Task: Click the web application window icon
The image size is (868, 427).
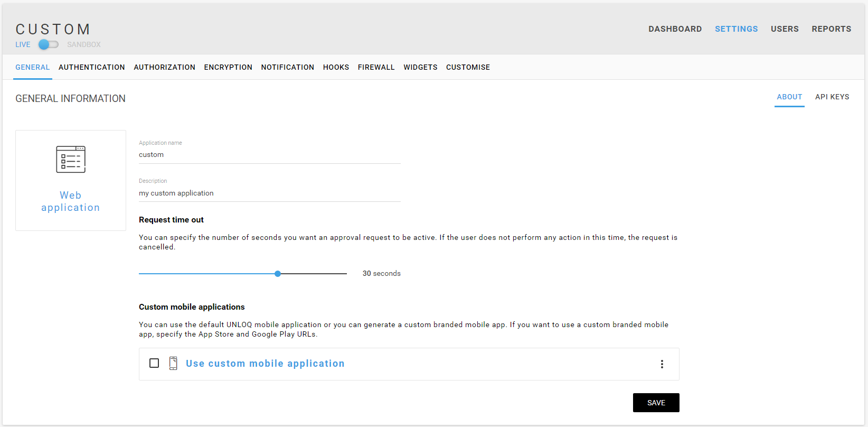Action: point(71,159)
